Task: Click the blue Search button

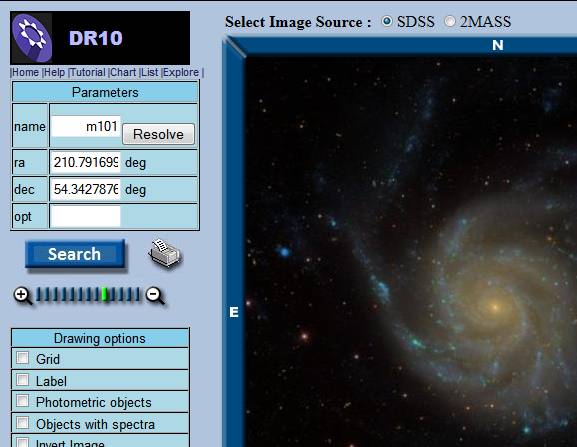Action: (x=75, y=254)
